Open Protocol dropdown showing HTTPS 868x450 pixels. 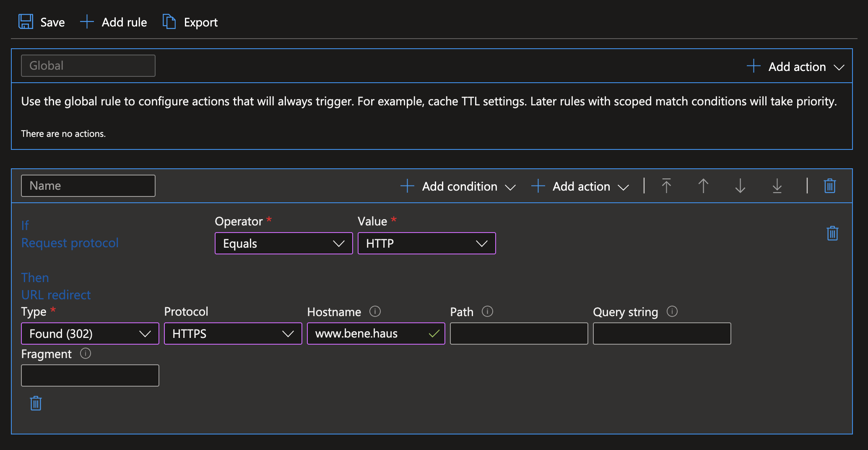(233, 334)
